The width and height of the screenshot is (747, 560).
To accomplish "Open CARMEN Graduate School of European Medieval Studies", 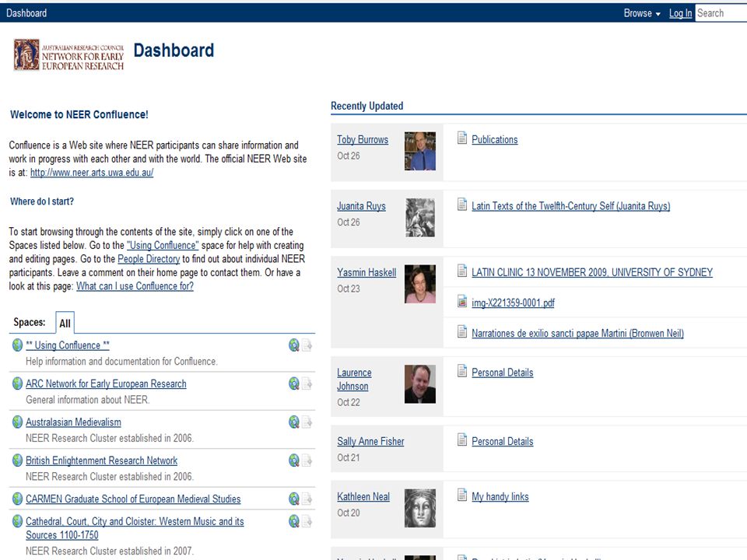I will pos(133,499).
